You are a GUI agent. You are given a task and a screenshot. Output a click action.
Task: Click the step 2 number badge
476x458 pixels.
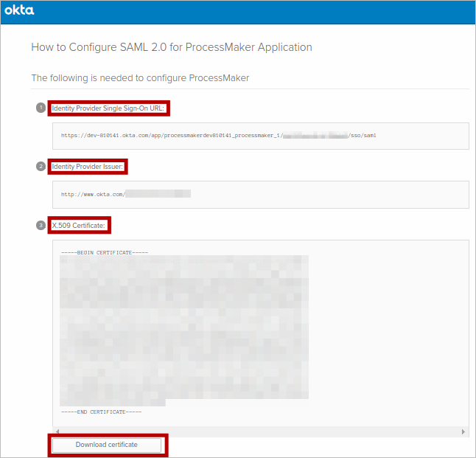coord(41,167)
